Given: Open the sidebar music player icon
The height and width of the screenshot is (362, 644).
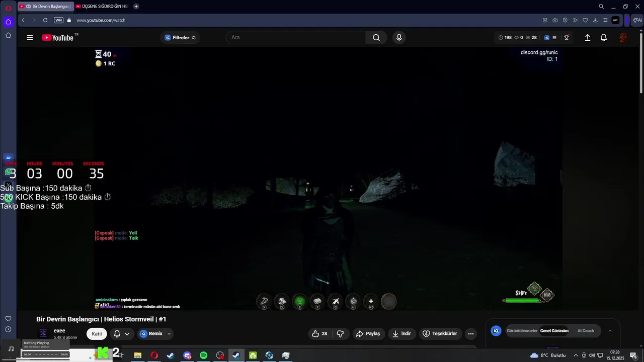Looking at the screenshot, I should coord(11,348).
